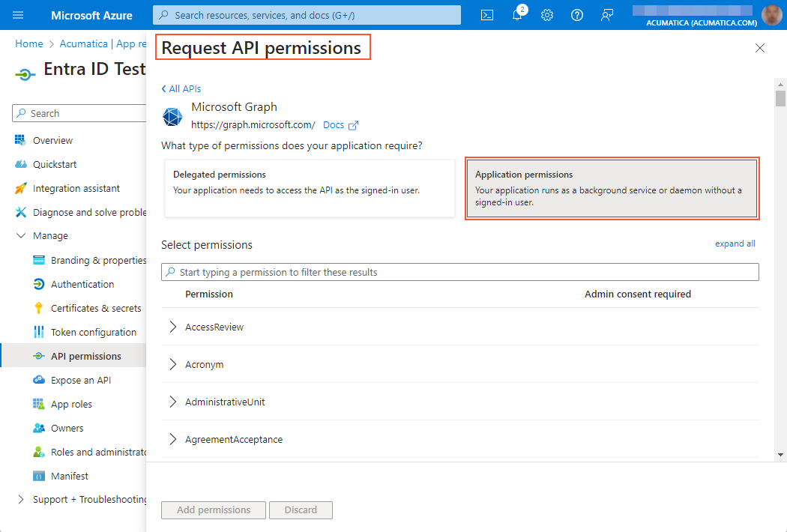
Task: Click the permission filter search field
Action: 459,272
